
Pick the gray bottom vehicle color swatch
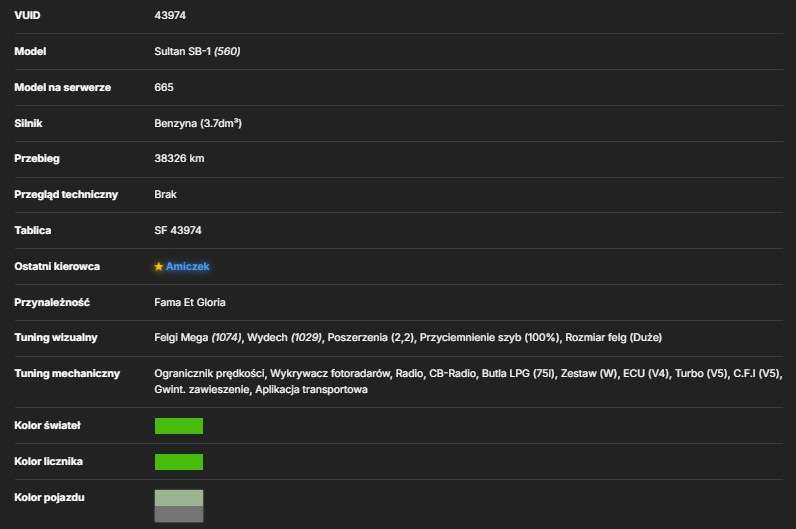179,514
